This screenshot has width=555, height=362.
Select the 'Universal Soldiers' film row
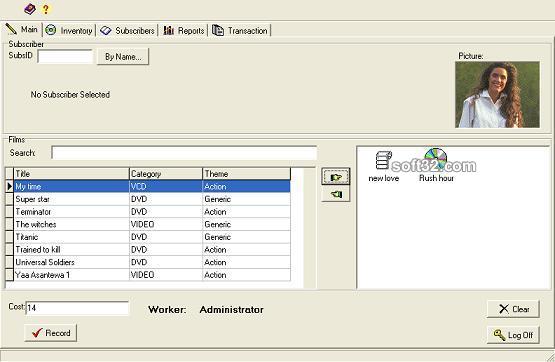[152, 262]
